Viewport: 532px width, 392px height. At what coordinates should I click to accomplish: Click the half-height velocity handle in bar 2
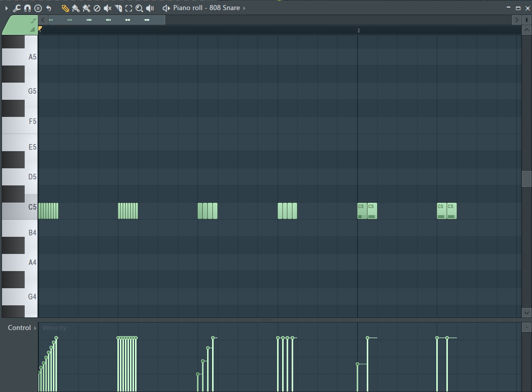click(x=357, y=364)
